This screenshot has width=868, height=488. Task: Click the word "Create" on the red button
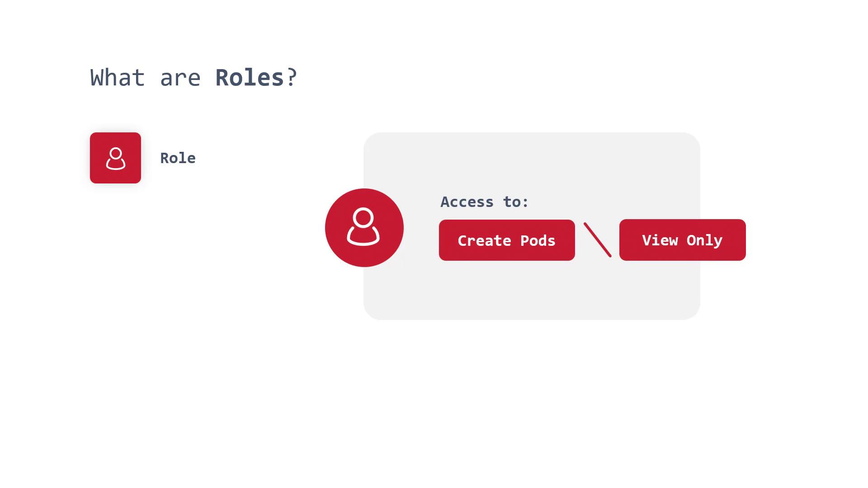coord(484,241)
